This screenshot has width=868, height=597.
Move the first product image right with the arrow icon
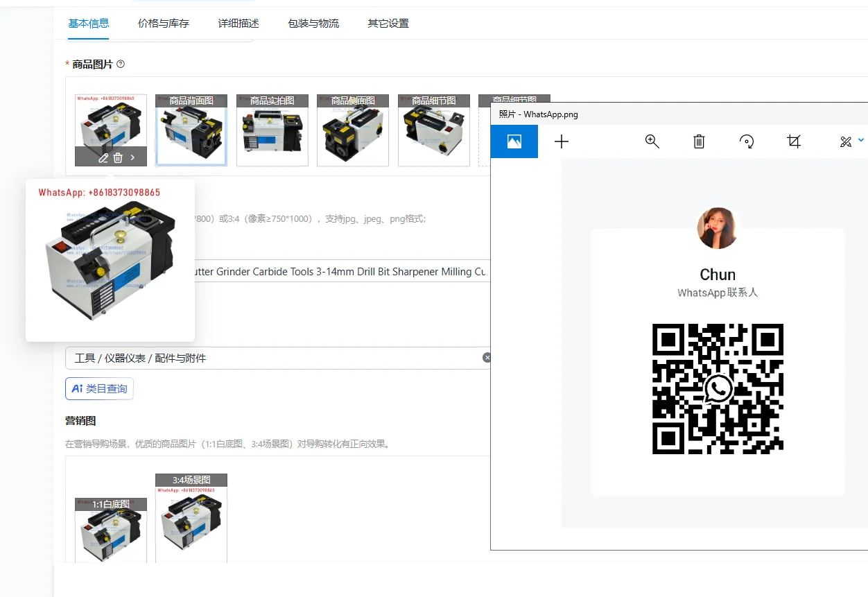point(132,157)
